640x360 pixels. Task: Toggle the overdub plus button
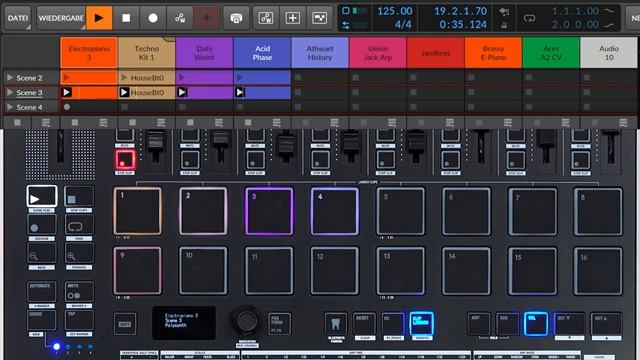tap(207, 18)
